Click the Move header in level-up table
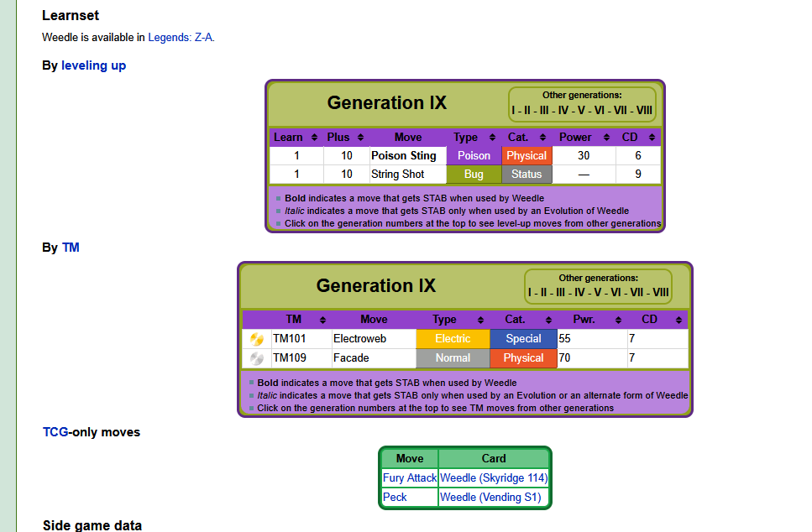 408,137
